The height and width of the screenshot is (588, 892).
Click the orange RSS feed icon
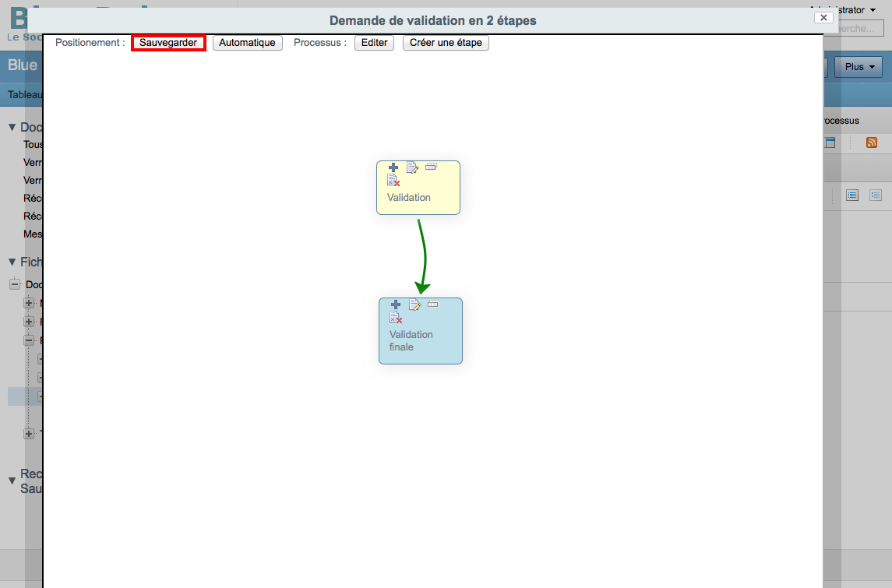coord(872,143)
